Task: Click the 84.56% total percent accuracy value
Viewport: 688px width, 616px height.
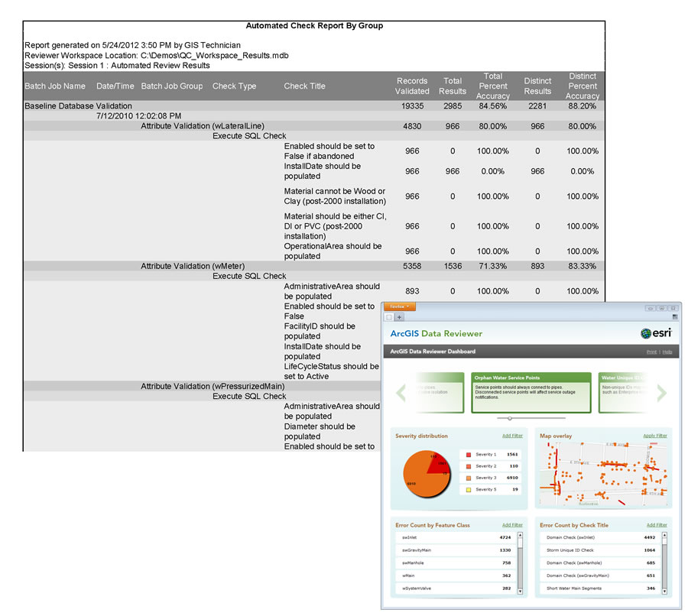Action: pos(493,105)
